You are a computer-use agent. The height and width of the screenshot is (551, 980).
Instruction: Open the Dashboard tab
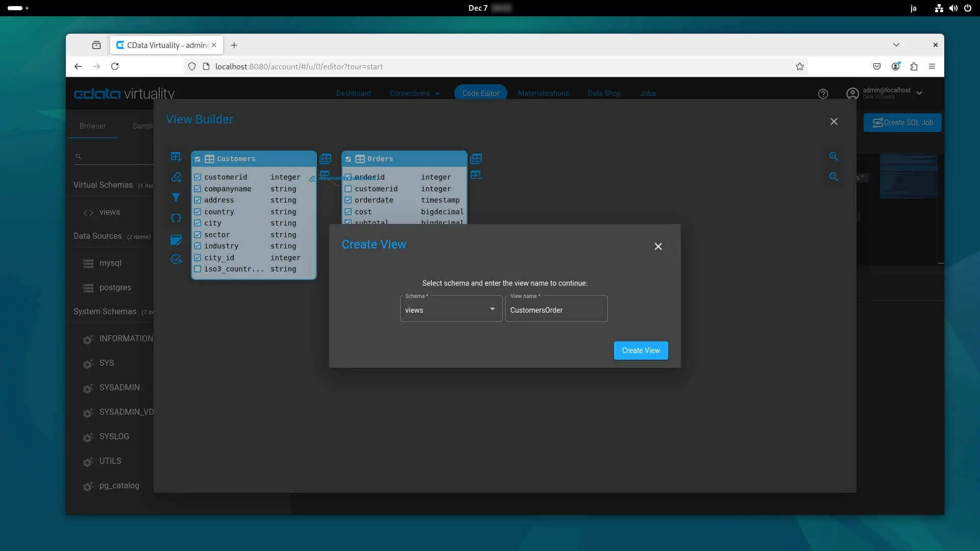click(353, 93)
